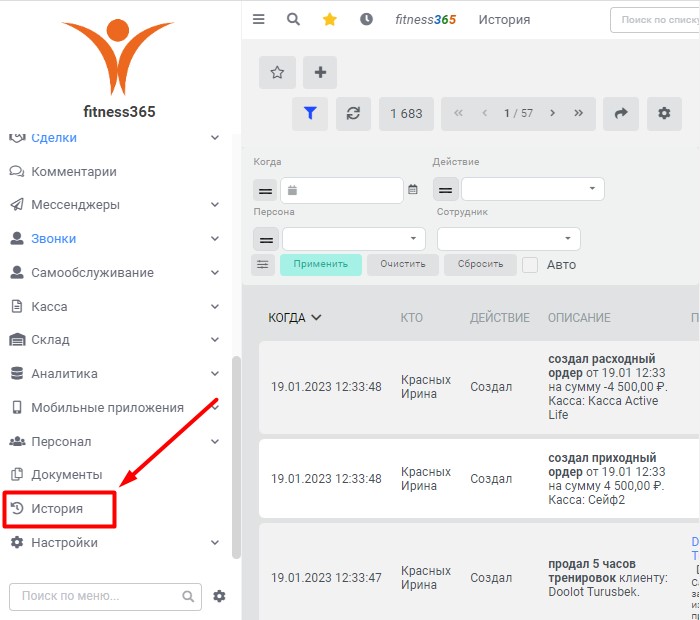This screenshot has width=700, height=620.
Task: Click the 1 683 record count button
Action: coord(406,113)
